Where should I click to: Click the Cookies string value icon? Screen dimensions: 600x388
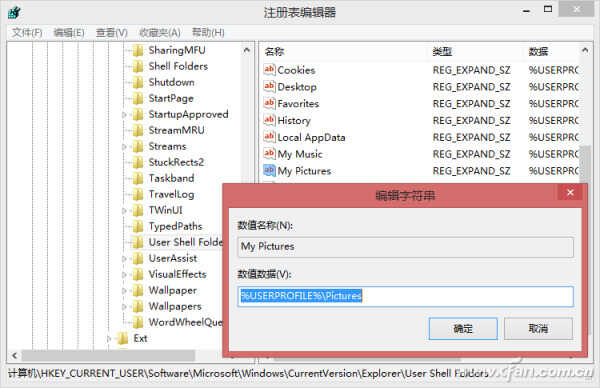coord(269,70)
